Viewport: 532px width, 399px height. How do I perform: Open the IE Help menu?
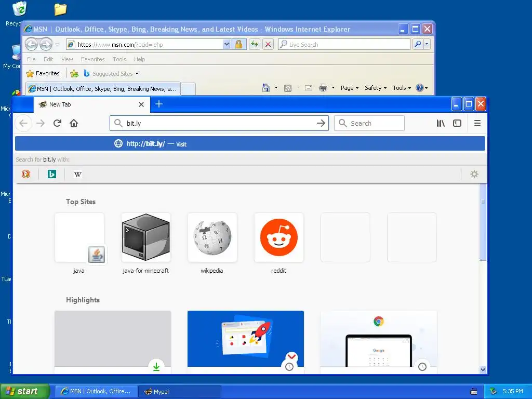(139, 59)
